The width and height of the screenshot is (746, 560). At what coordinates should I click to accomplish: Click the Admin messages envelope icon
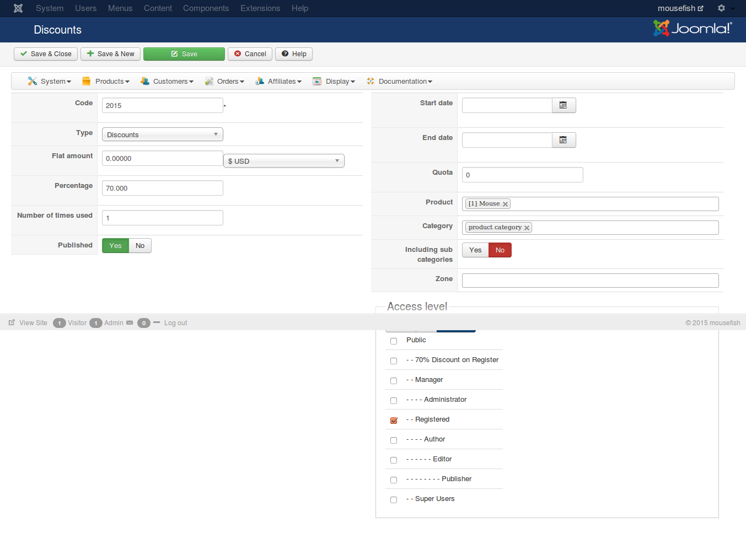pyautogui.click(x=130, y=323)
